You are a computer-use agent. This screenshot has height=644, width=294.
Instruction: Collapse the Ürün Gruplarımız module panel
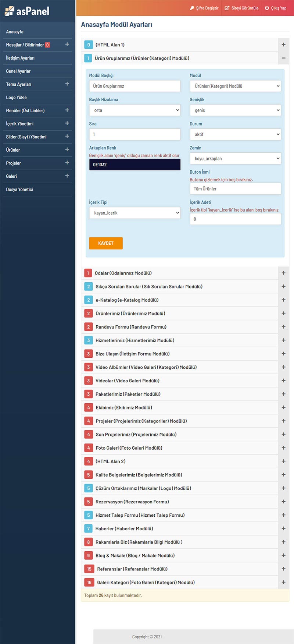(283, 58)
